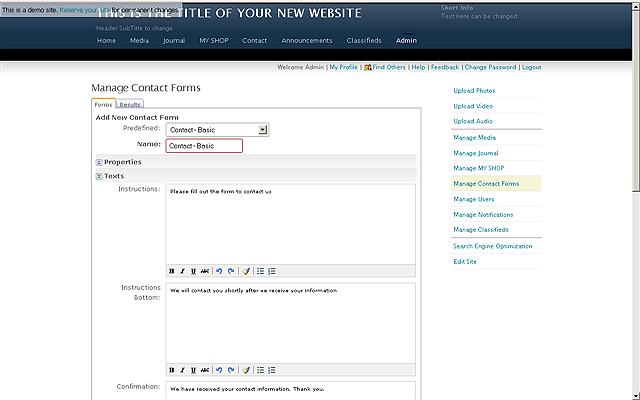Expand the Properties section
Viewport: 640px width, 400px height.
(x=99, y=162)
